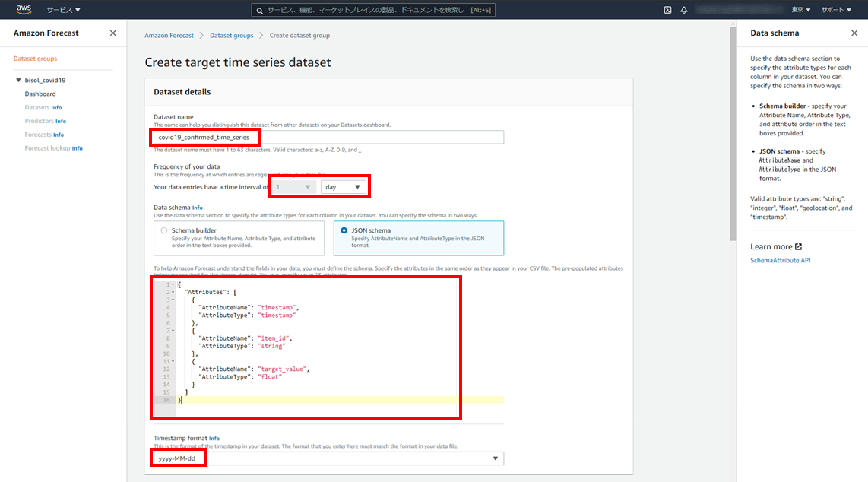Screen dimensions: 868x482
Task: Open the サービス menu in the header
Action: point(63,10)
